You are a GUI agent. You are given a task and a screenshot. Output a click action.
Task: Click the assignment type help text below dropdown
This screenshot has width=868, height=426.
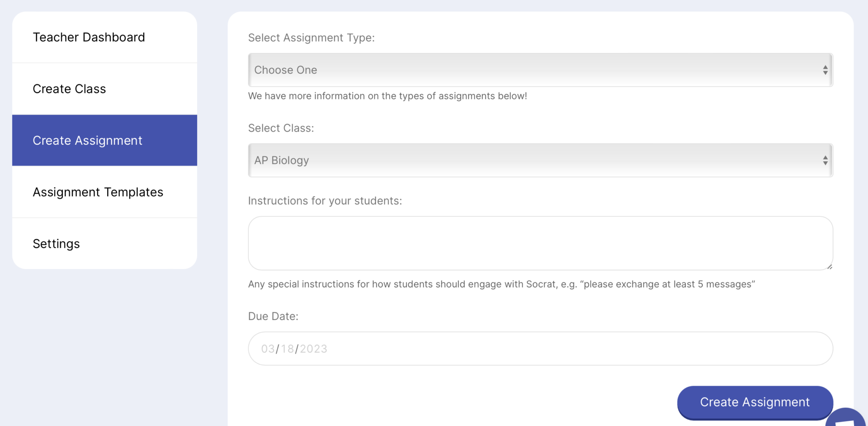pos(387,96)
